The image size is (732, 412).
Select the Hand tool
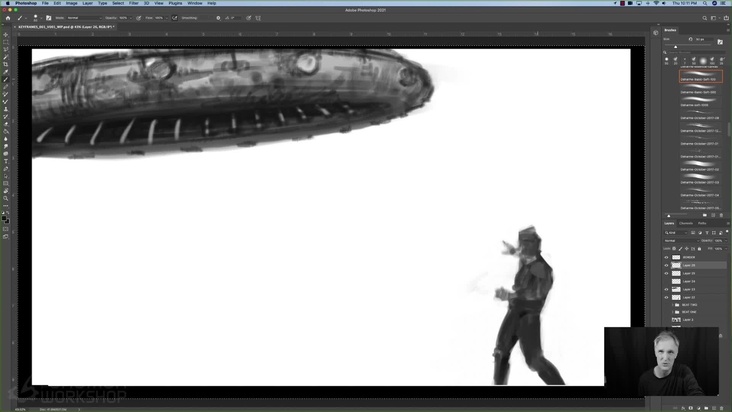tap(6, 191)
